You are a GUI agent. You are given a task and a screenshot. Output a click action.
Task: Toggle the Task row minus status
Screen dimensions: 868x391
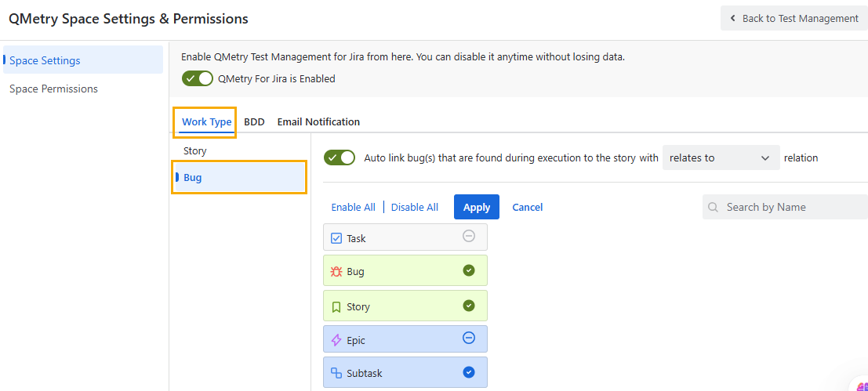click(469, 236)
